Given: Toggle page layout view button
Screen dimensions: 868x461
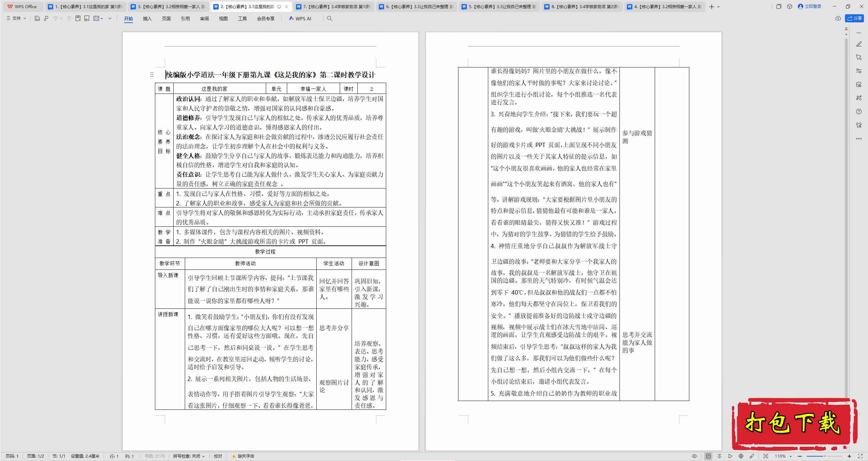Looking at the screenshot, I should point(708,456).
